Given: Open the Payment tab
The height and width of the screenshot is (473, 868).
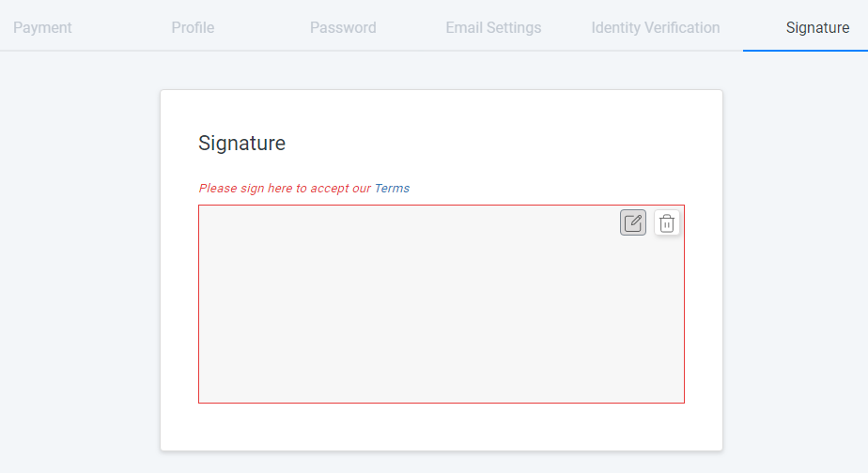Looking at the screenshot, I should point(42,27).
